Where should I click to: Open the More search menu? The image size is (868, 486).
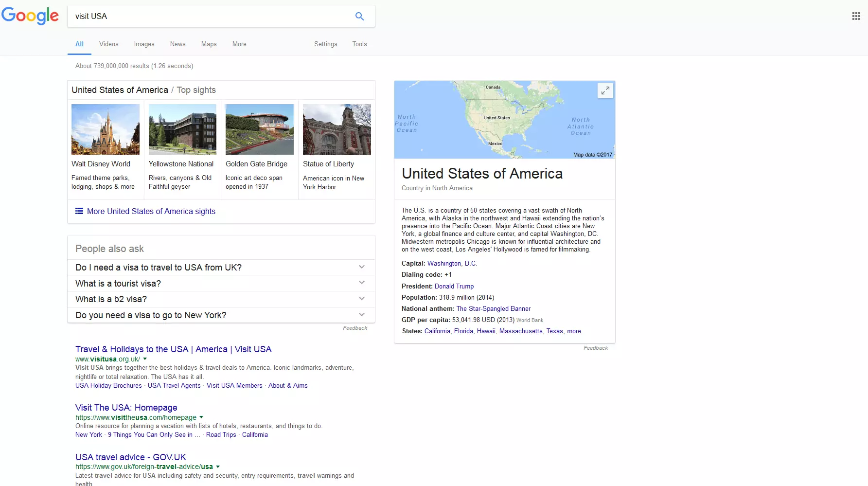pyautogui.click(x=239, y=44)
